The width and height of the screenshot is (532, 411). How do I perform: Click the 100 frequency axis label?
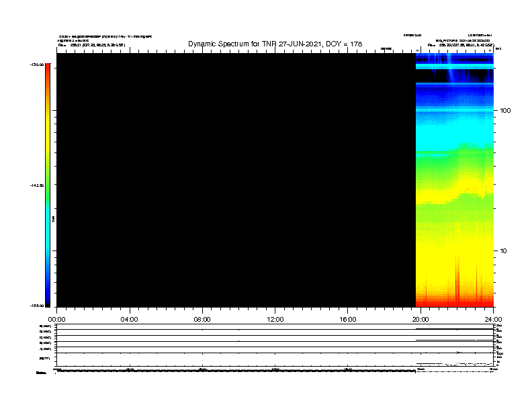point(505,111)
